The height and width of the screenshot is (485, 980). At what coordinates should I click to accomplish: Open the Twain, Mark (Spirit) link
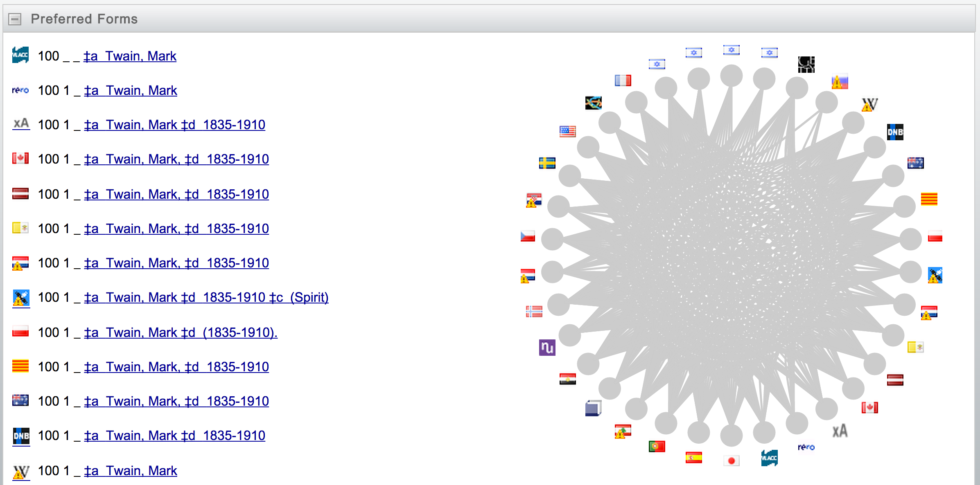click(206, 297)
